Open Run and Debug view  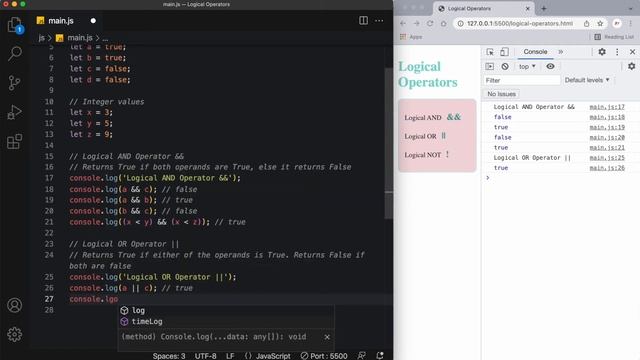coord(15,112)
